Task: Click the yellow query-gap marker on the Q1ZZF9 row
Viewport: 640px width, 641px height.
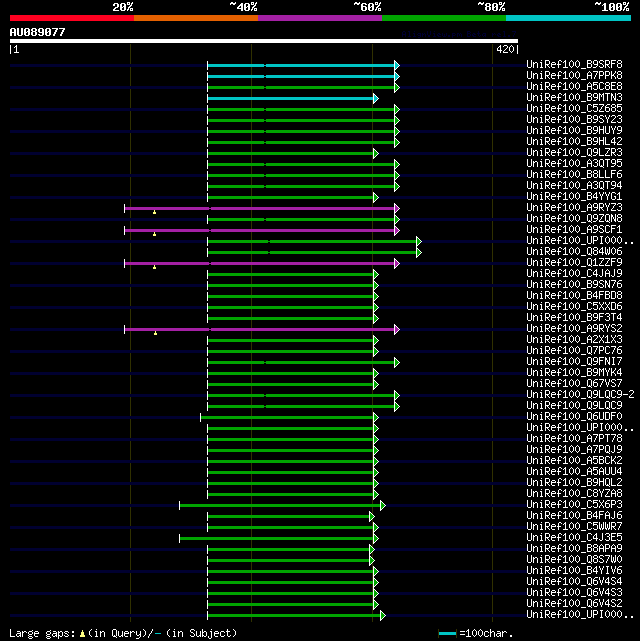Action: pyautogui.click(x=154, y=267)
